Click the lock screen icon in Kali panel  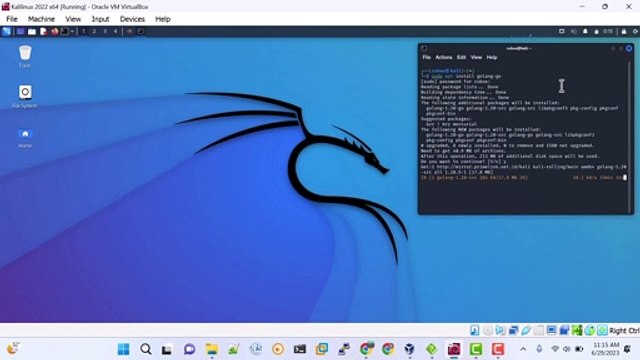click(x=624, y=31)
